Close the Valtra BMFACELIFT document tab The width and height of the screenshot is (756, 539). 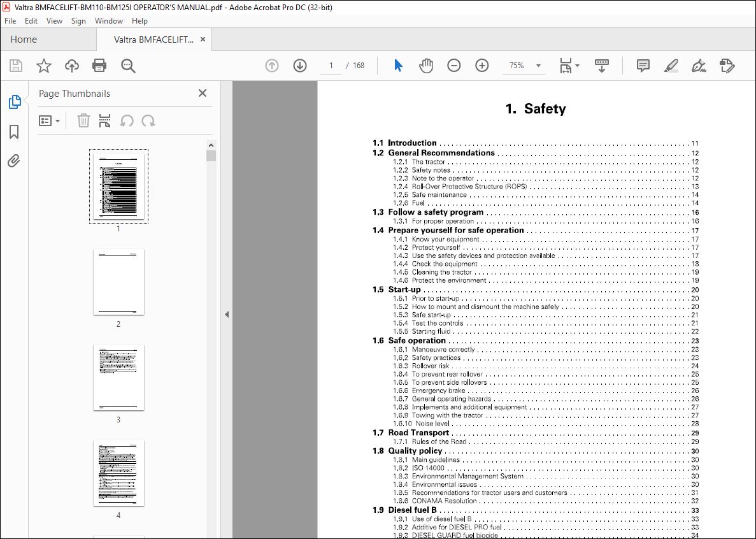(x=203, y=39)
